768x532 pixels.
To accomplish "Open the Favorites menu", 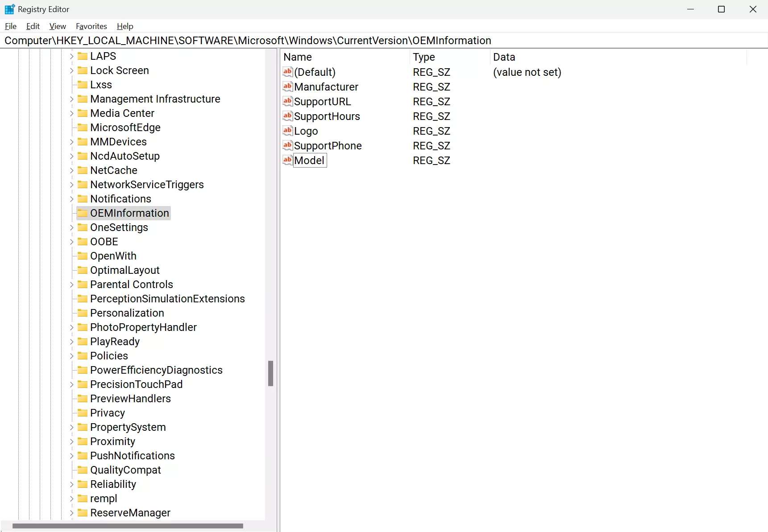I will tap(91, 26).
